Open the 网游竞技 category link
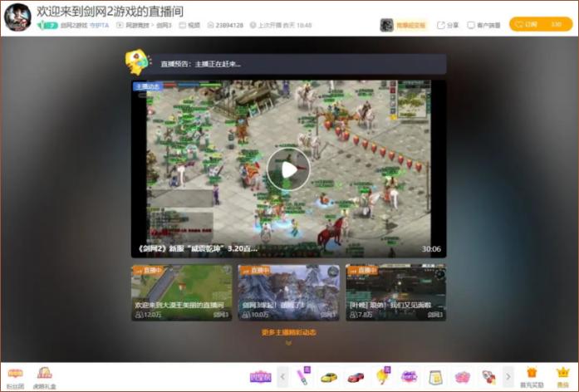Screen dimensions: 579x392 [137, 25]
